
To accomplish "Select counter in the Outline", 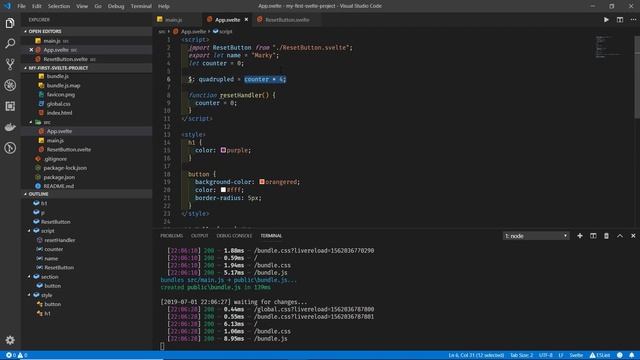I will pos(53,249).
